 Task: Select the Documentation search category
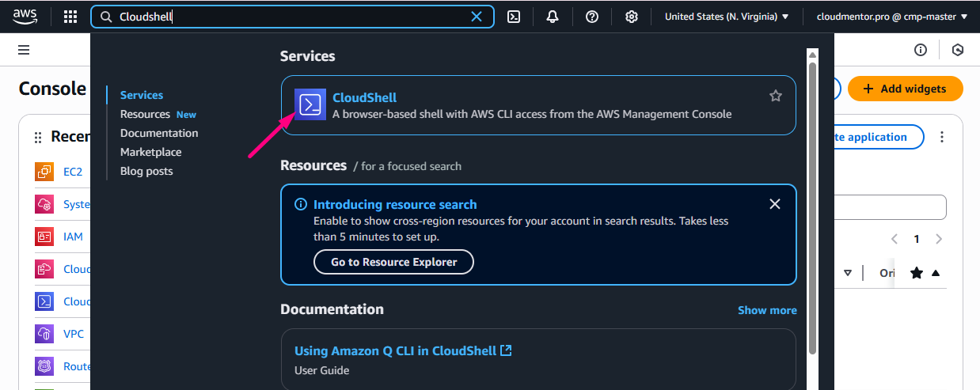159,133
